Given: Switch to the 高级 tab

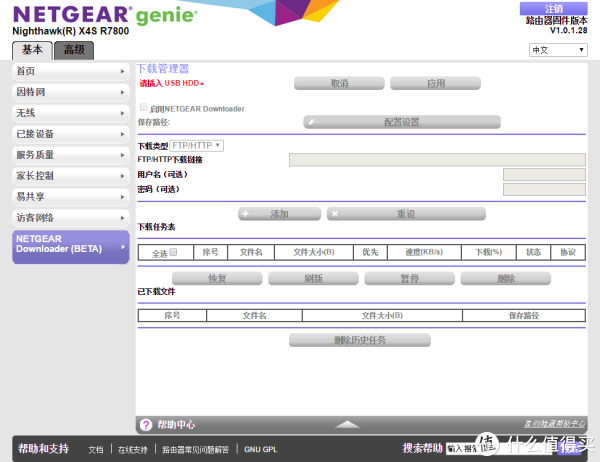Looking at the screenshot, I should 74,50.
